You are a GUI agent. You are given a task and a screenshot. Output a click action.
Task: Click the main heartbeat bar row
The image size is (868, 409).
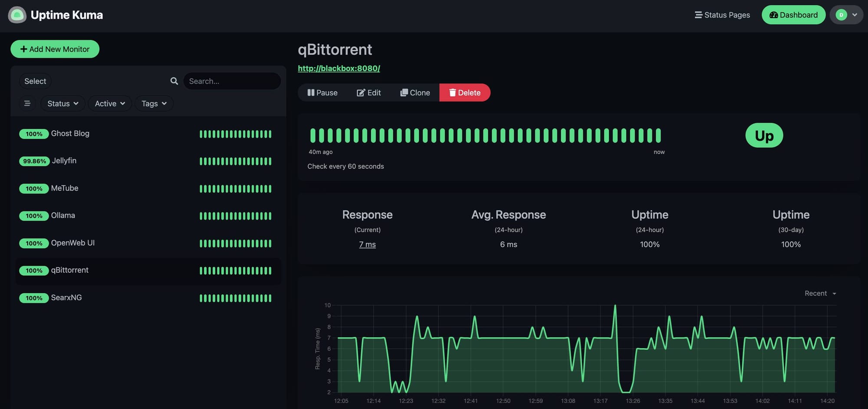[486, 135]
